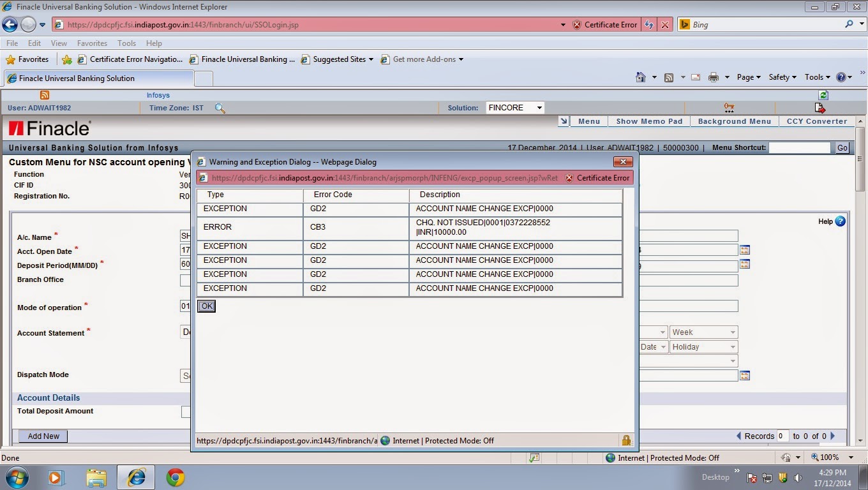Click the lock icon in dialog status bar

point(626,440)
